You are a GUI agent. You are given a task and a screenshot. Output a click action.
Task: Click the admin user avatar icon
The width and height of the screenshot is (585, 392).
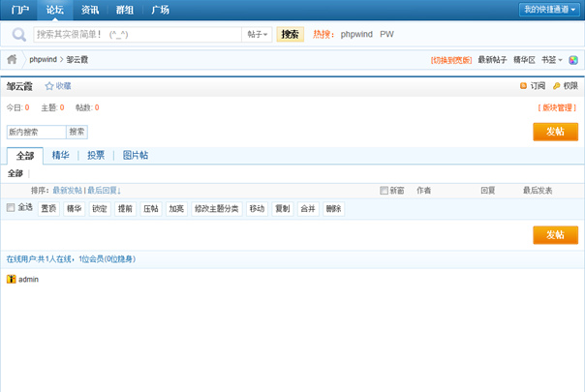(x=12, y=279)
